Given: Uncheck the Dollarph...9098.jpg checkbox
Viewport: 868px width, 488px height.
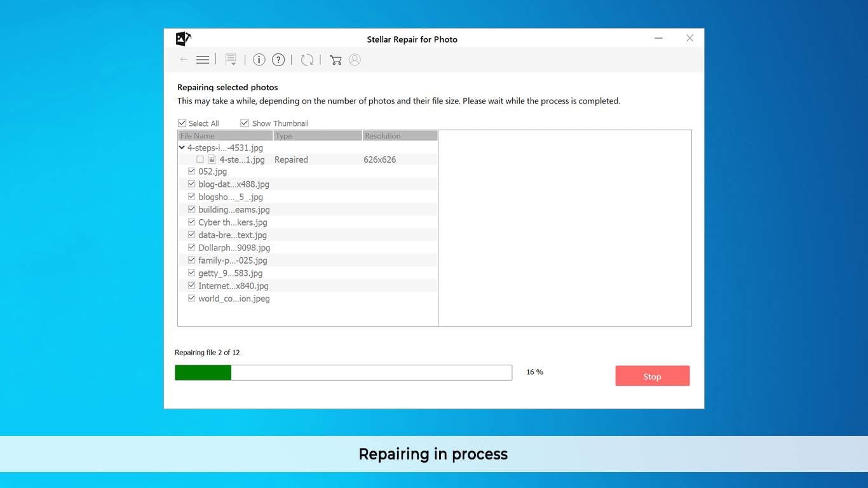Looking at the screenshot, I should tap(191, 248).
